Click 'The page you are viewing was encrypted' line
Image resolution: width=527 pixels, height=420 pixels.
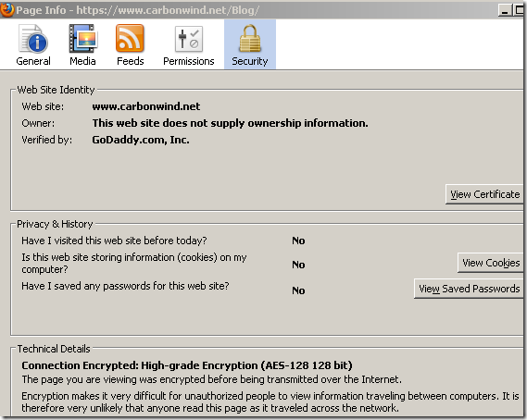click(212, 379)
